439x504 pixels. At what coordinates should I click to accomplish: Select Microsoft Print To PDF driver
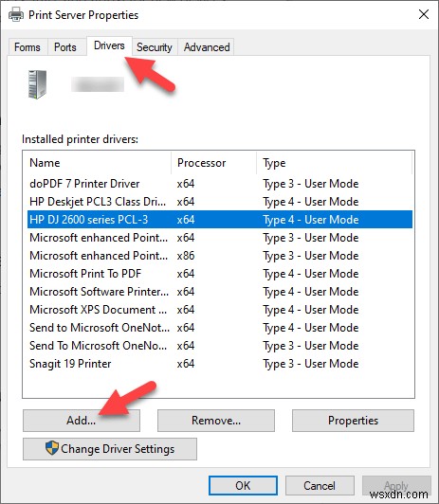(220, 274)
